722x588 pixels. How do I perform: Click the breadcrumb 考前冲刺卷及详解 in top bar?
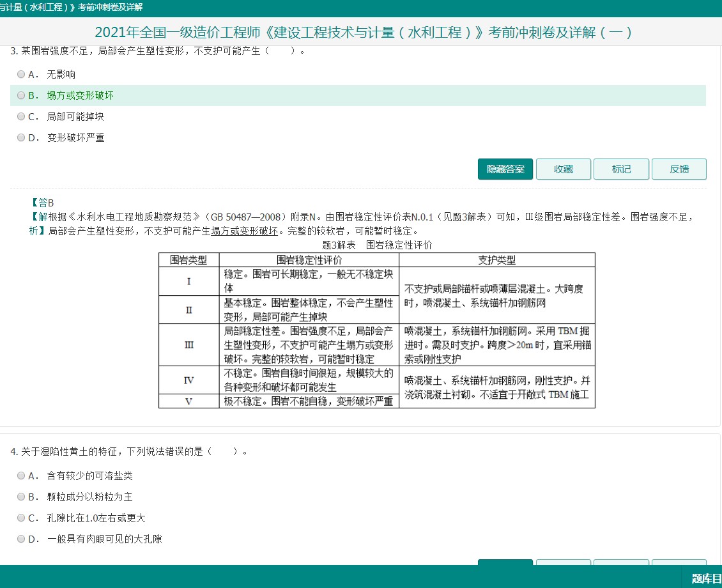(110, 8)
